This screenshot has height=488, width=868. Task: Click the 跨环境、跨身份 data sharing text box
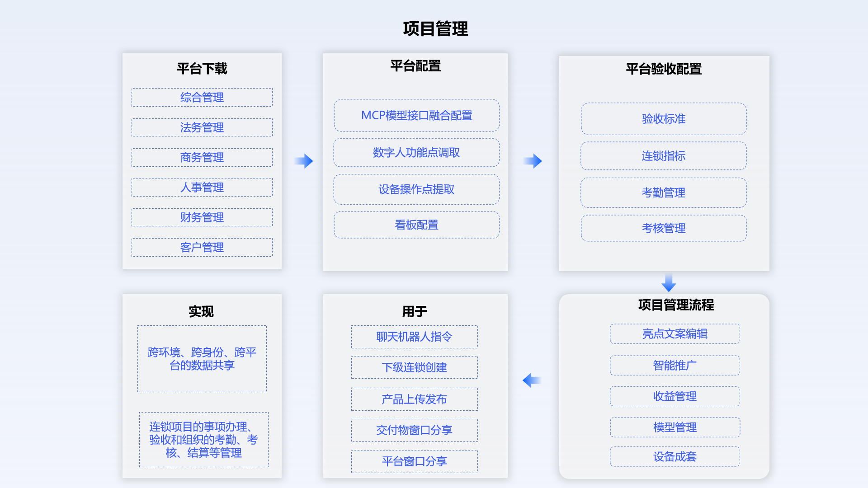202,359
